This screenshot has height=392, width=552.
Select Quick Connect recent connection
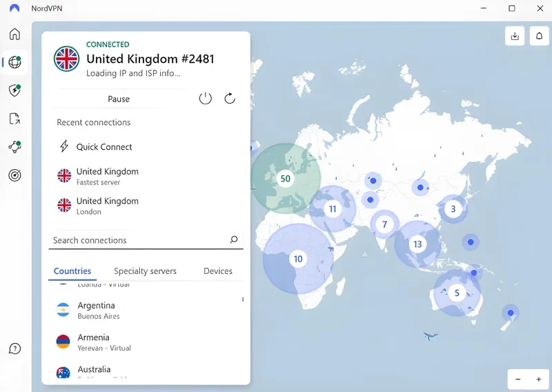click(x=146, y=147)
